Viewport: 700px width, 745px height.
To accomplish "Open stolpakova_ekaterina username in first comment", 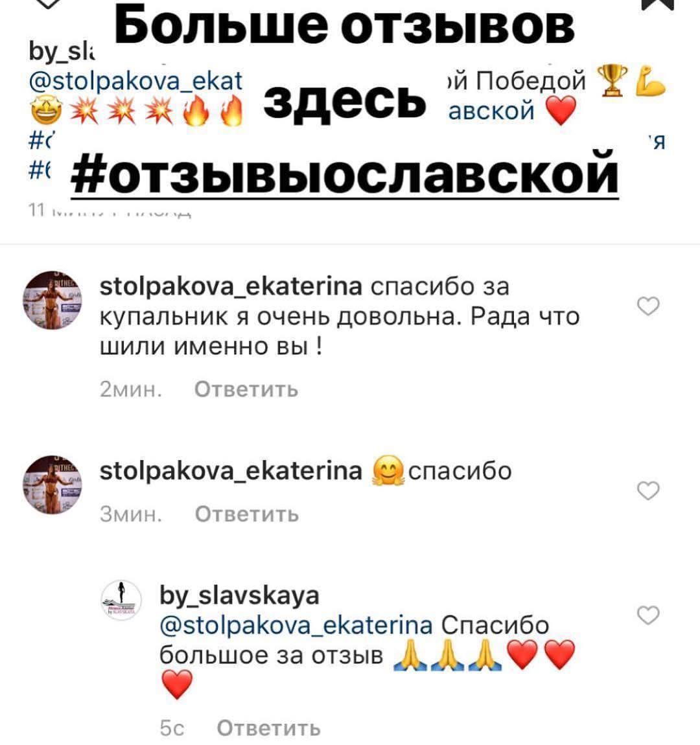I will pyautogui.click(x=231, y=286).
